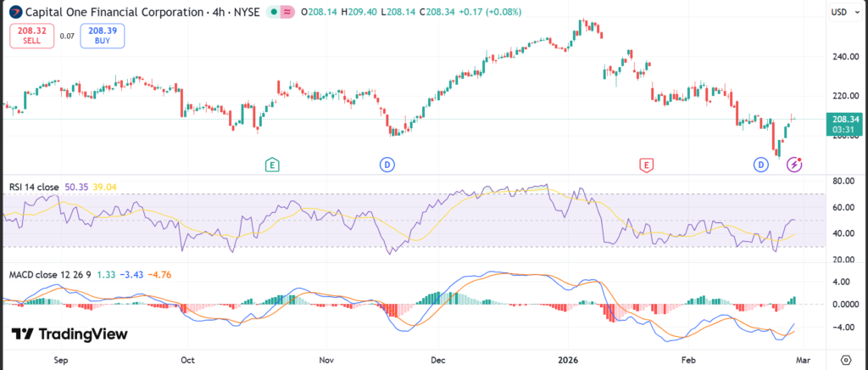Click the pink approximate-data indicator icon

coord(288,13)
